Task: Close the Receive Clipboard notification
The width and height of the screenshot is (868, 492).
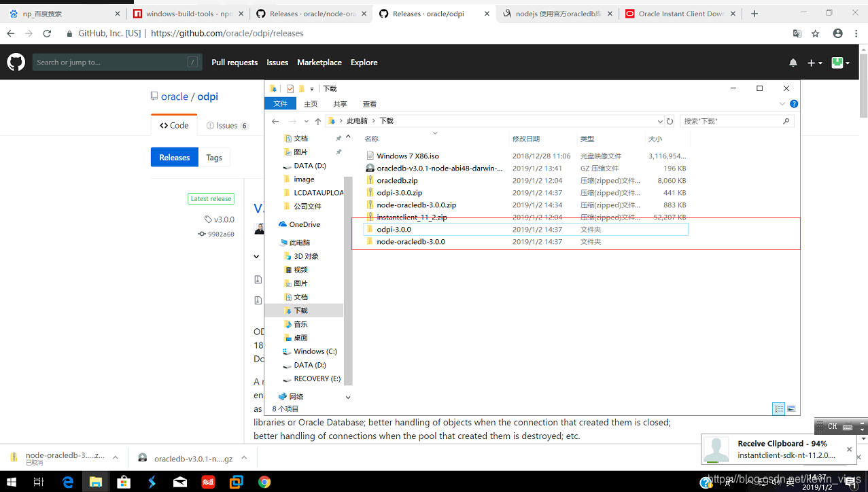Action: click(x=849, y=449)
